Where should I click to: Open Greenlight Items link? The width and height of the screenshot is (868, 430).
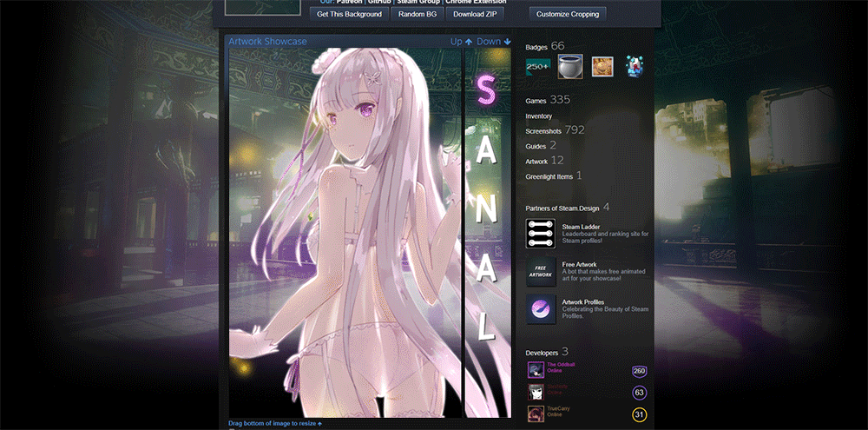(x=554, y=176)
